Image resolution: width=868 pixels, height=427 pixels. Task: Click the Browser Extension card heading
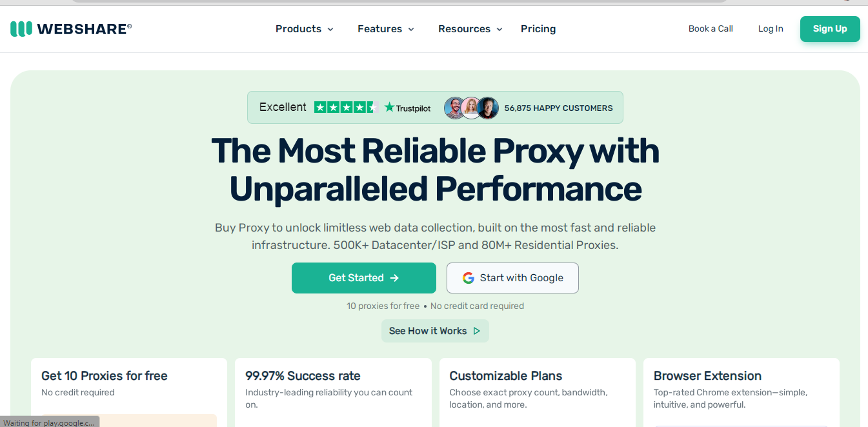pos(707,376)
